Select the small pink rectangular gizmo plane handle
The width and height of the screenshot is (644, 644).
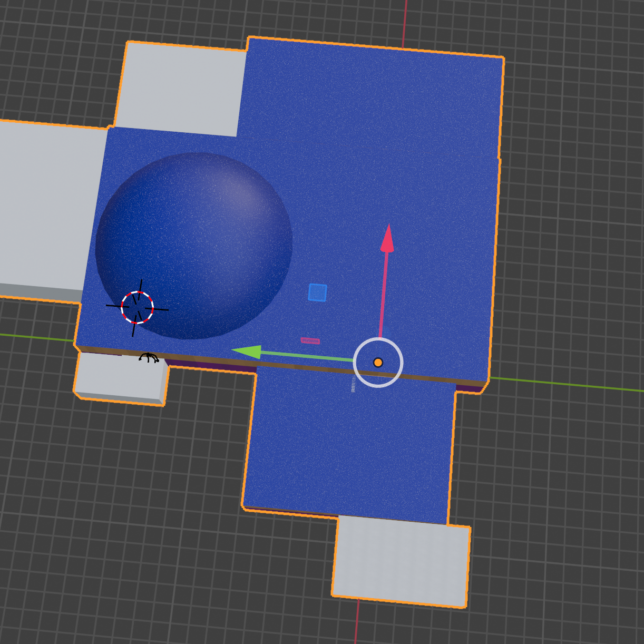point(310,341)
